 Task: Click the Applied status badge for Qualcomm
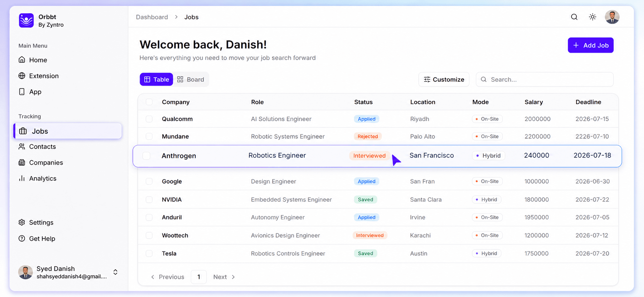pyautogui.click(x=366, y=119)
